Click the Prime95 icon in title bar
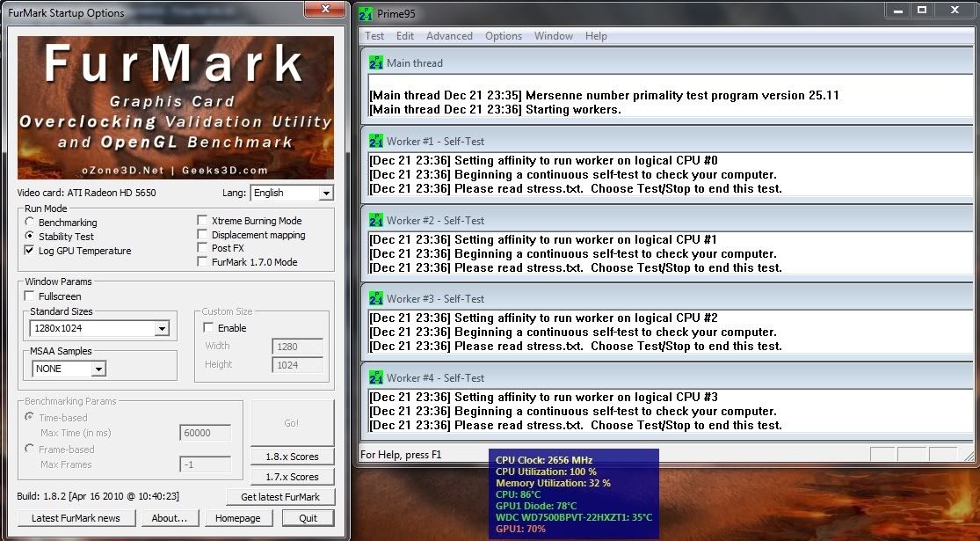This screenshot has height=541, width=980. pos(367,13)
